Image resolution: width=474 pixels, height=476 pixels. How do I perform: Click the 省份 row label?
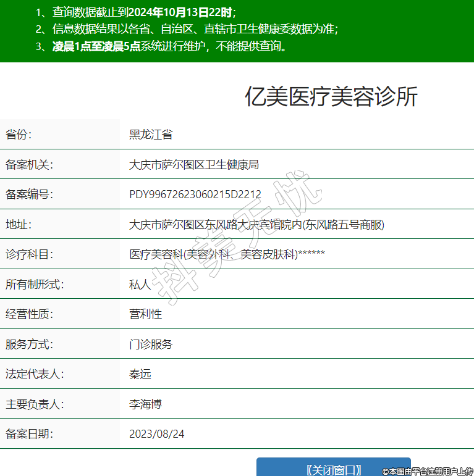(x=19, y=135)
